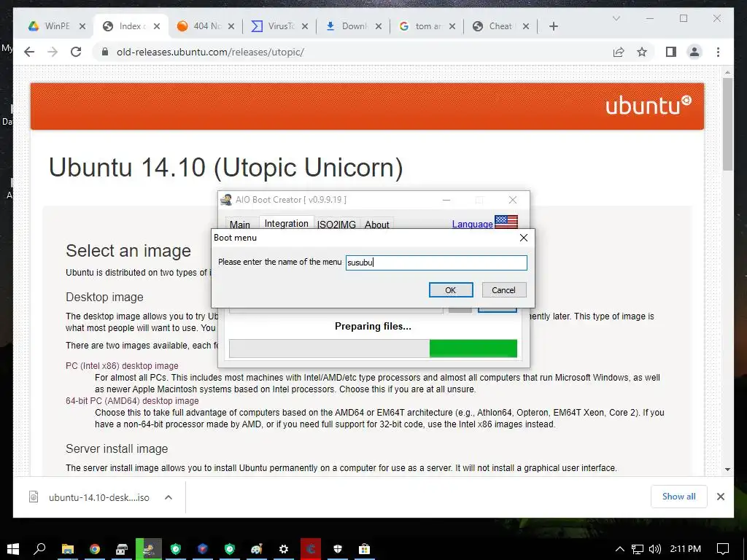Image resolution: width=747 pixels, height=560 pixels.
Task: Open the Windows Start menu
Action: tap(13, 549)
